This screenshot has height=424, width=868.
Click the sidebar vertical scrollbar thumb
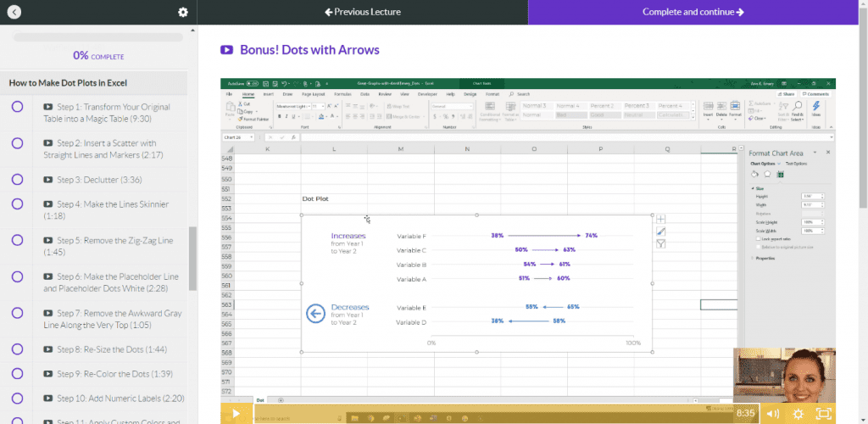coord(192,259)
